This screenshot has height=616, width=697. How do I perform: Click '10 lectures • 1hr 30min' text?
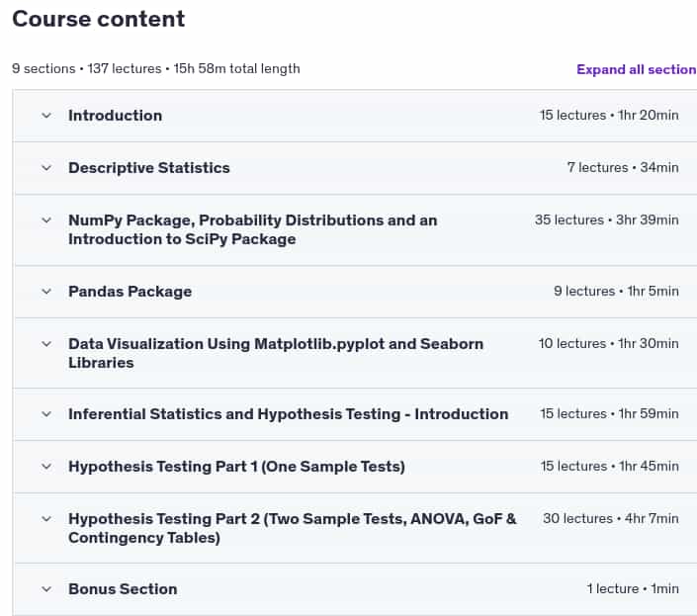tap(609, 343)
